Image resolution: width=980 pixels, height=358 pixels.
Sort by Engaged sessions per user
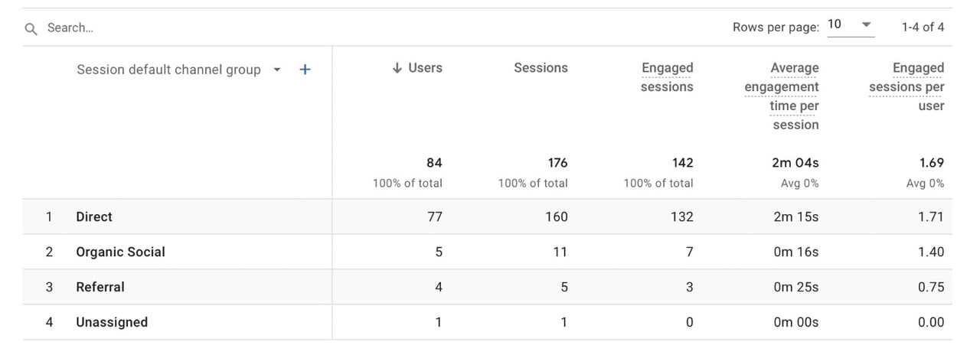(x=906, y=87)
